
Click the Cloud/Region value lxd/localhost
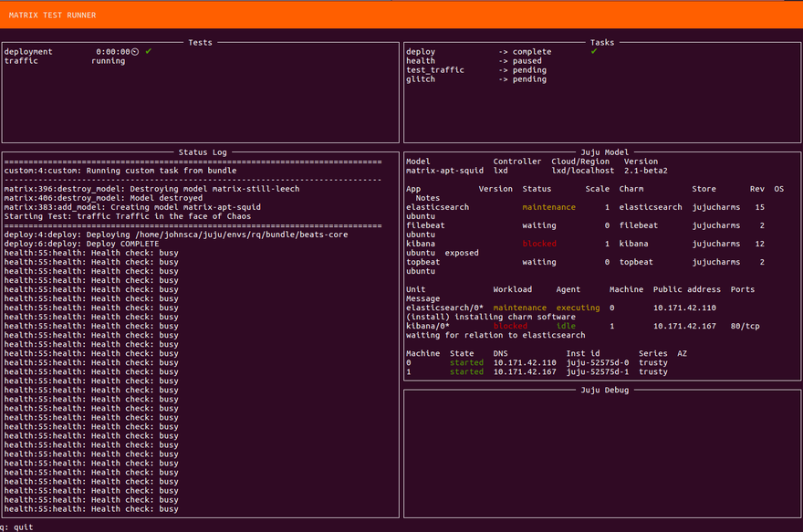[x=583, y=171]
